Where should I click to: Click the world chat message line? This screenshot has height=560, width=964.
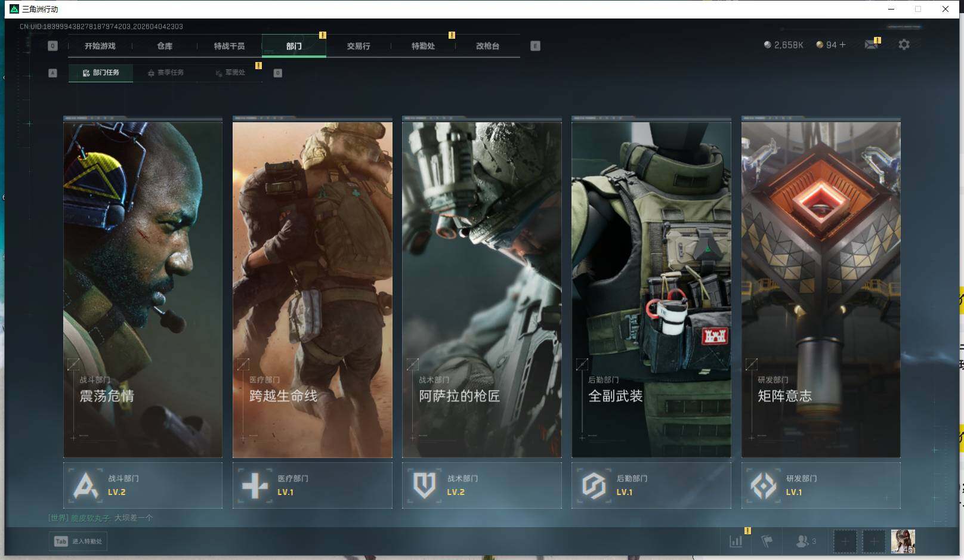(x=100, y=518)
